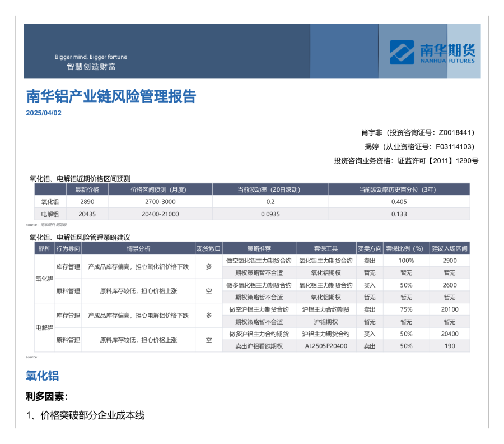Select the report title 南华铝产业链风险管理报告
This screenshot has height=444, width=504.
click(110, 96)
